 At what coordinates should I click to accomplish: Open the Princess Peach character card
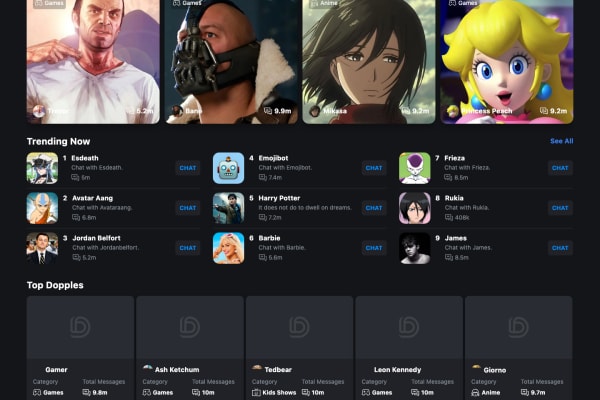[507, 62]
